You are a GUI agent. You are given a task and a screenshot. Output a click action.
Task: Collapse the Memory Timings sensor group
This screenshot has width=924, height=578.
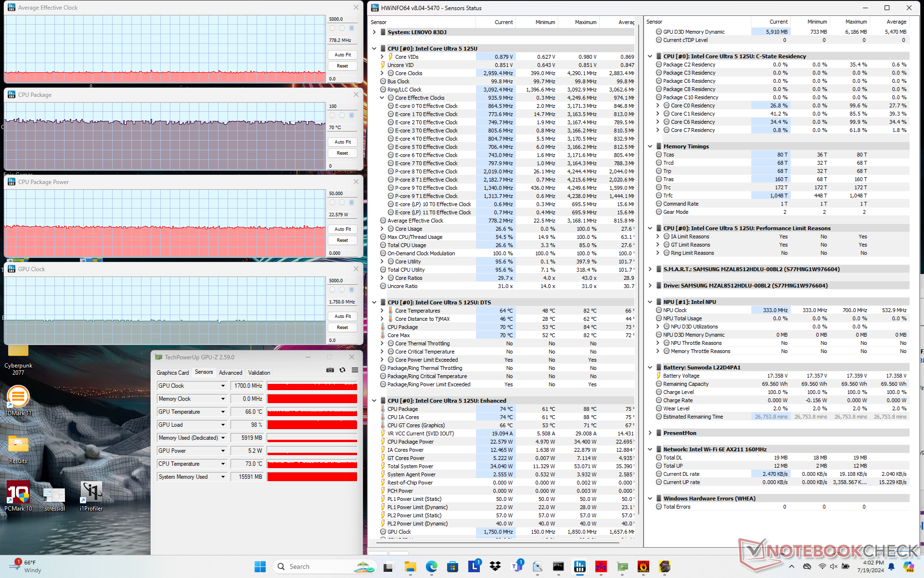coord(650,146)
